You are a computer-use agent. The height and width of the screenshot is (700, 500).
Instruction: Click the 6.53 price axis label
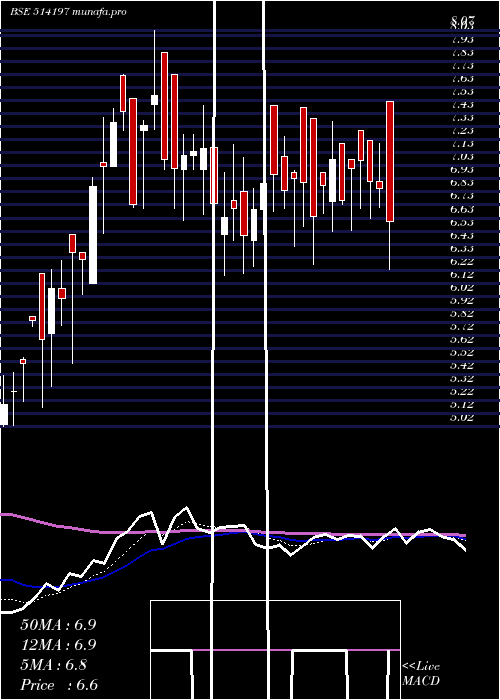pos(462,222)
